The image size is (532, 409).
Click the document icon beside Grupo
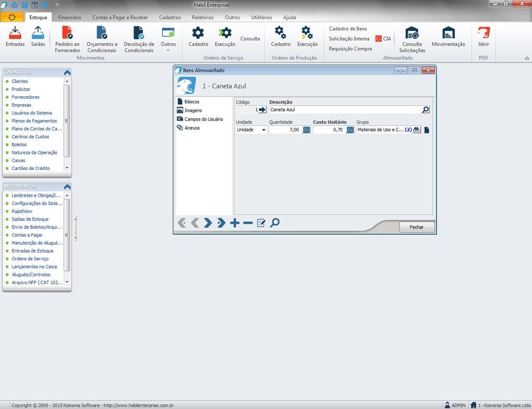coord(427,129)
